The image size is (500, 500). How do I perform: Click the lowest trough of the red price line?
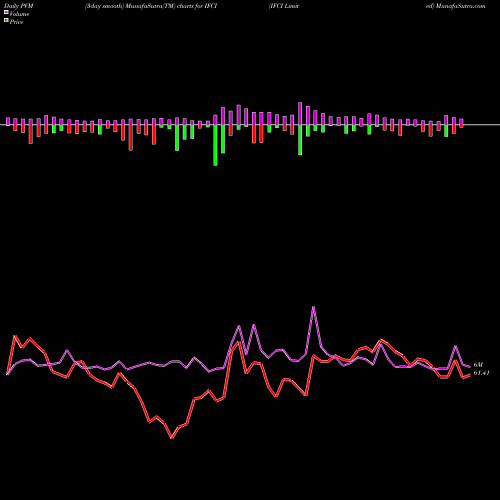pos(172,438)
